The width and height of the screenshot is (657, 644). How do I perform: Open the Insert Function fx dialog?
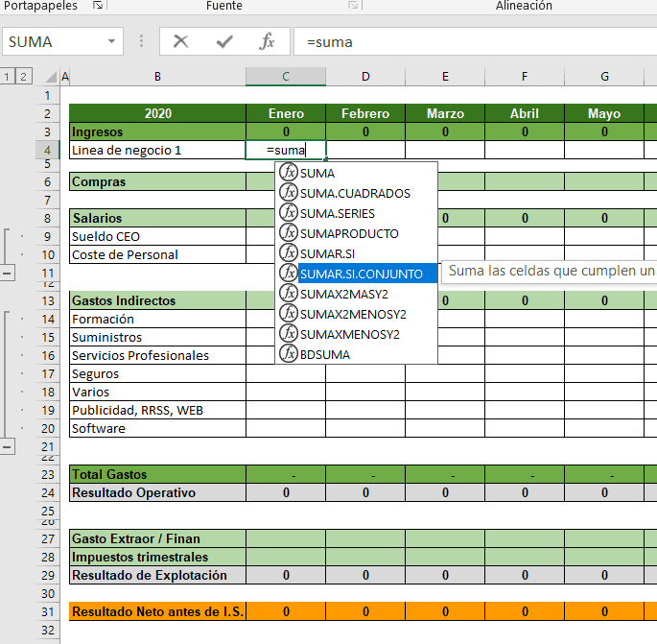(x=267, y=41)
